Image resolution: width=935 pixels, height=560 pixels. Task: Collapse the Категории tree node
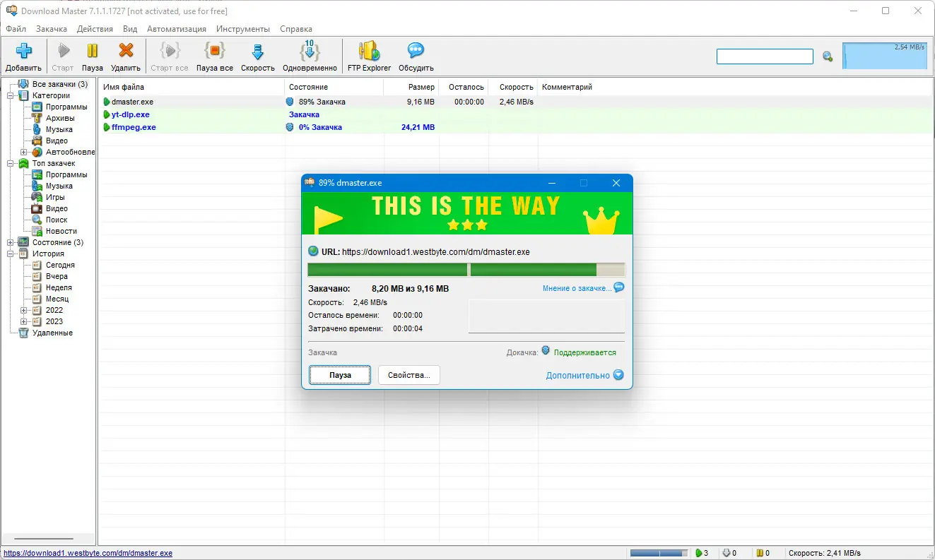point(11,95)
